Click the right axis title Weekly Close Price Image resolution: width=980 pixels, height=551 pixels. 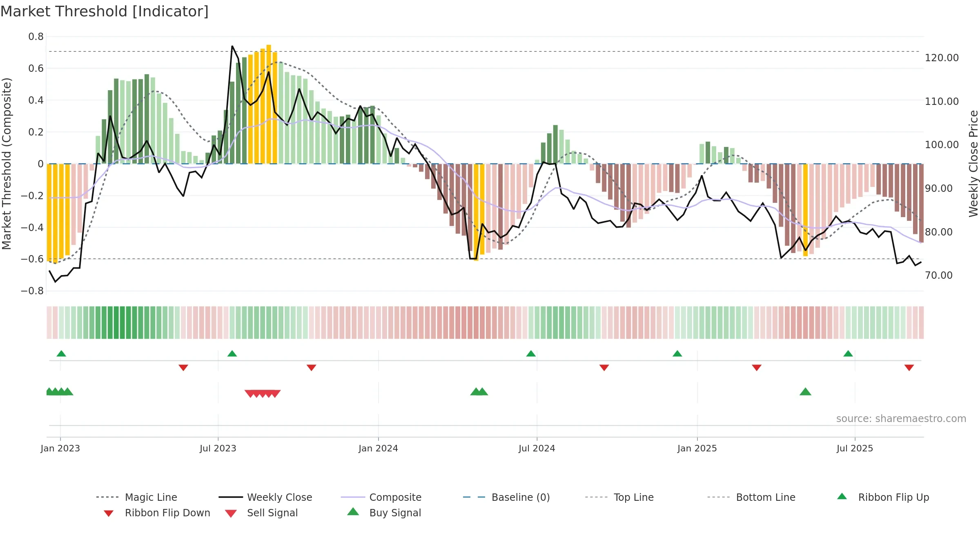pyautogui.click(x=973, y=164)
